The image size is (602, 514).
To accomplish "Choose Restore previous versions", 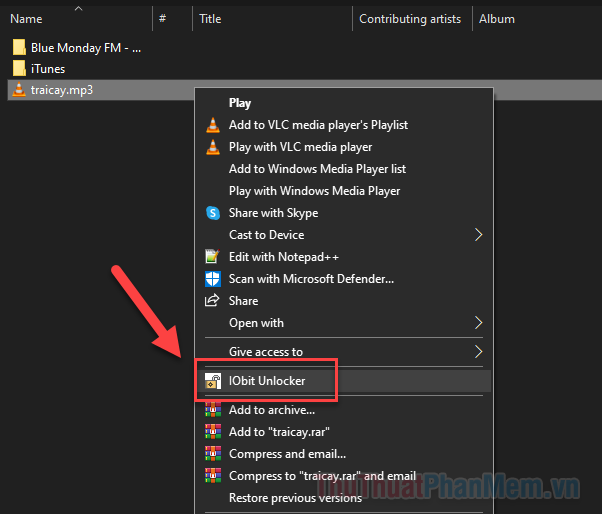I will [x=344, y=498].
